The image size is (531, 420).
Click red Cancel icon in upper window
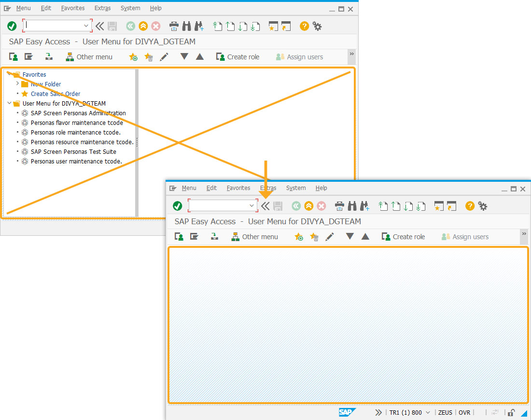(x=156, y=26)
